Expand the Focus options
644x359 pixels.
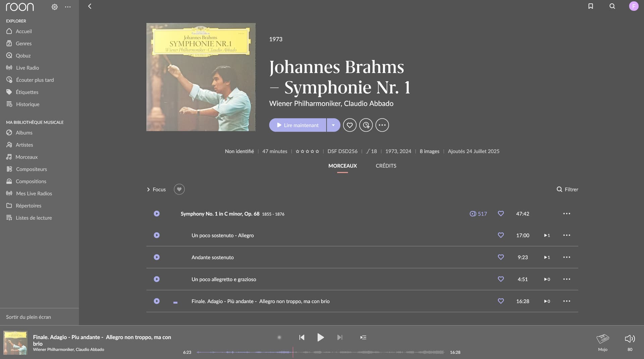pyautogui.click(x=156, y=189)
